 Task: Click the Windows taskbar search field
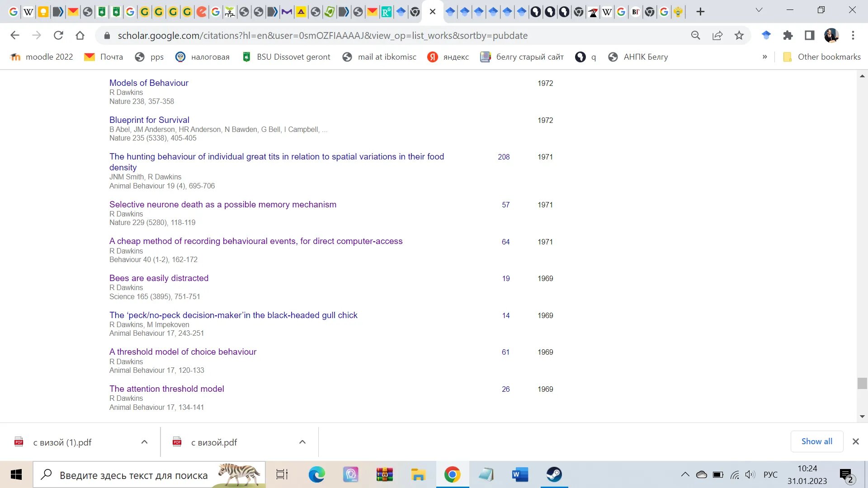tap(133, 475)
